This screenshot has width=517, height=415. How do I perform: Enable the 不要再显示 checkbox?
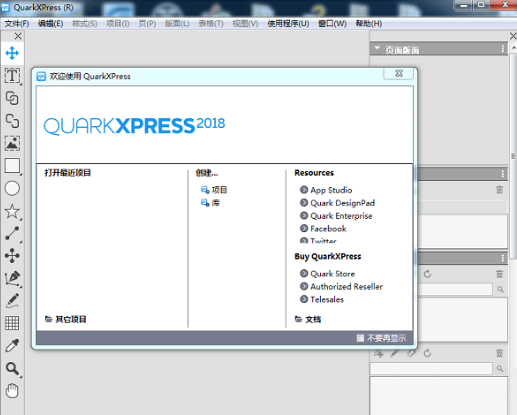tap(360, 338)
